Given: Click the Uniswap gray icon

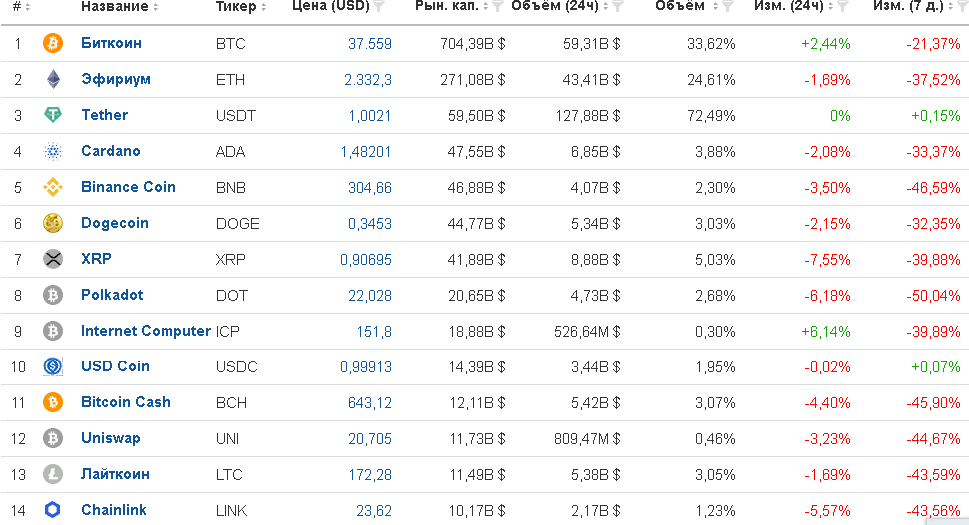Looking at the screenshot, I should (53, 438).
